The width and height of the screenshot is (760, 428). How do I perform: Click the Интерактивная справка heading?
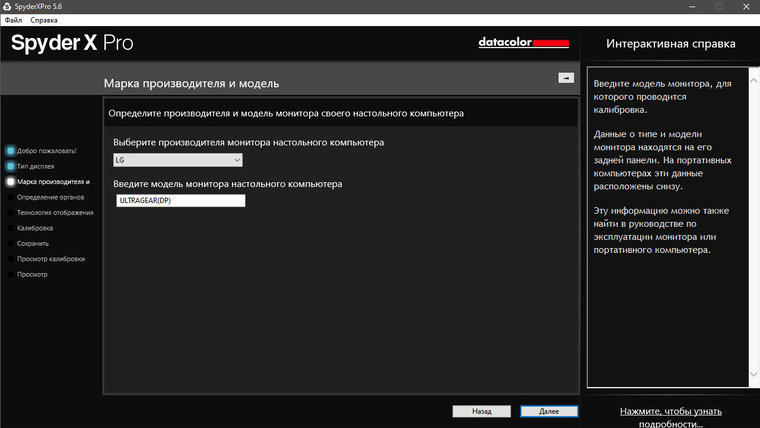(x=670, y=44)
